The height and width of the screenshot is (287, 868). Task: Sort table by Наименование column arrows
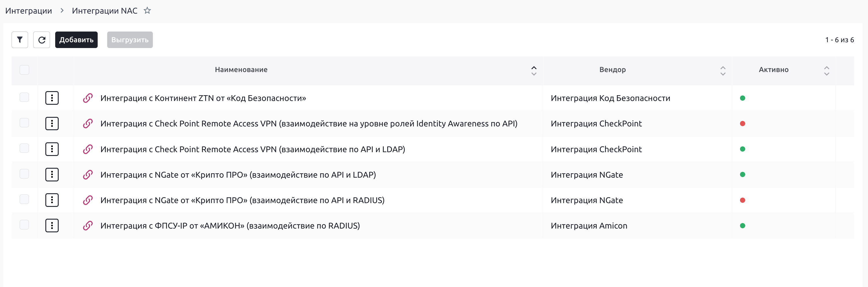(534, 71)
